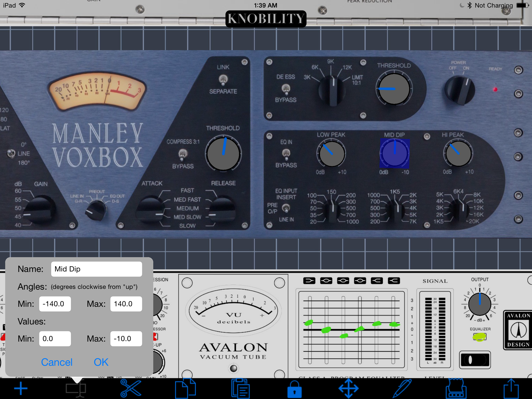Tap the Values Max field showing -10.0
The width and height of the screenshot is (532, 399).
click(126, 339)
